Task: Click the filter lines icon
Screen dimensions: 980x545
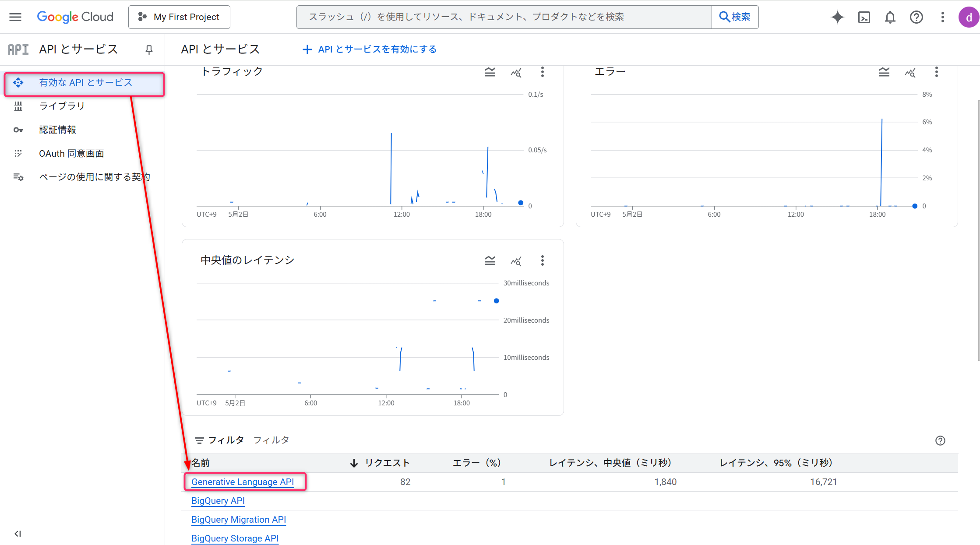Action: pos(199,440)
